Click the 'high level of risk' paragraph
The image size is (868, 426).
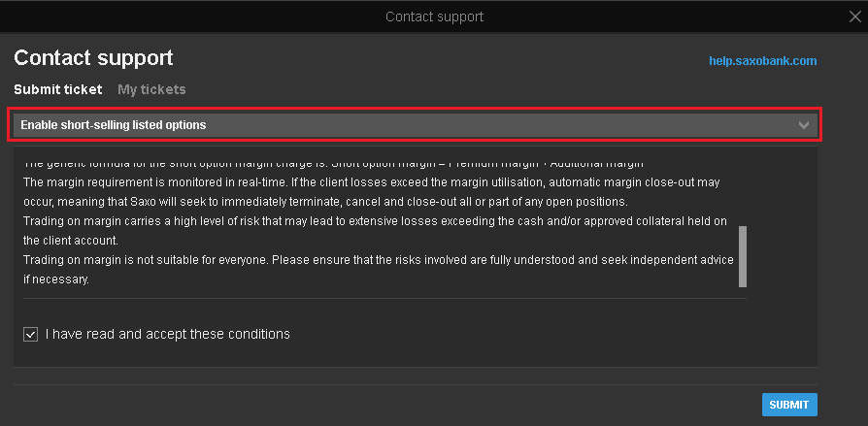pyautogui.click(x=375, y=231)
